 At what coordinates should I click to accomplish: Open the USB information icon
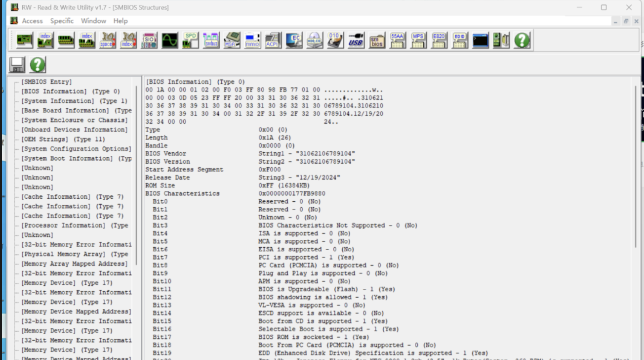point(356,40)
